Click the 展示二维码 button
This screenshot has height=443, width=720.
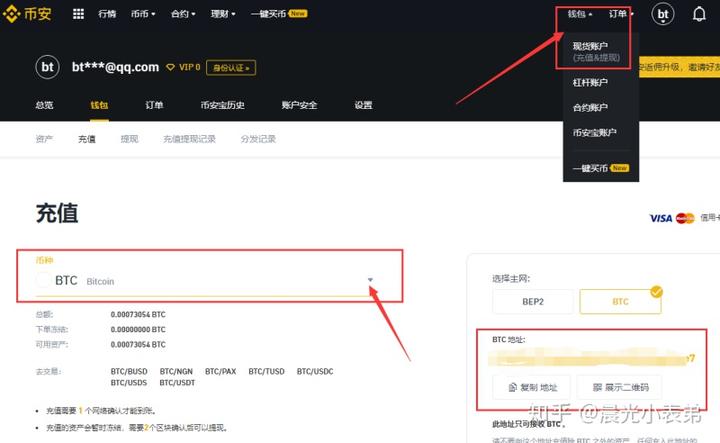tap(619, 387)
